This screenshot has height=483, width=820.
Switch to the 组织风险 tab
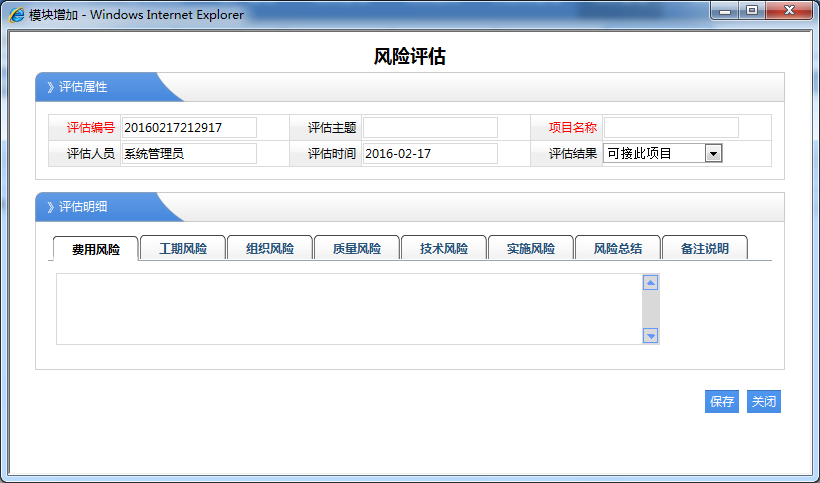(x=270, y=248)
